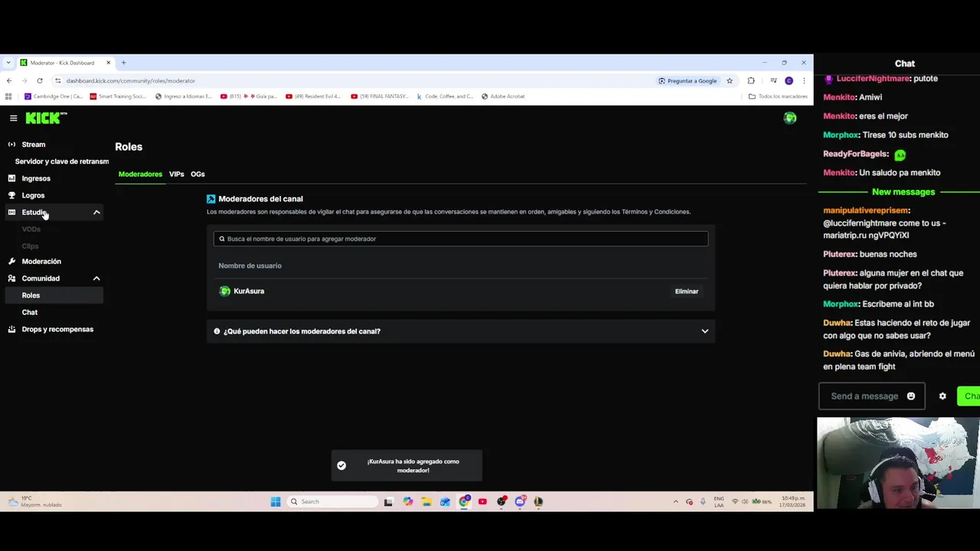Open Smart Training Soci bookmark

tap(118, 96)
